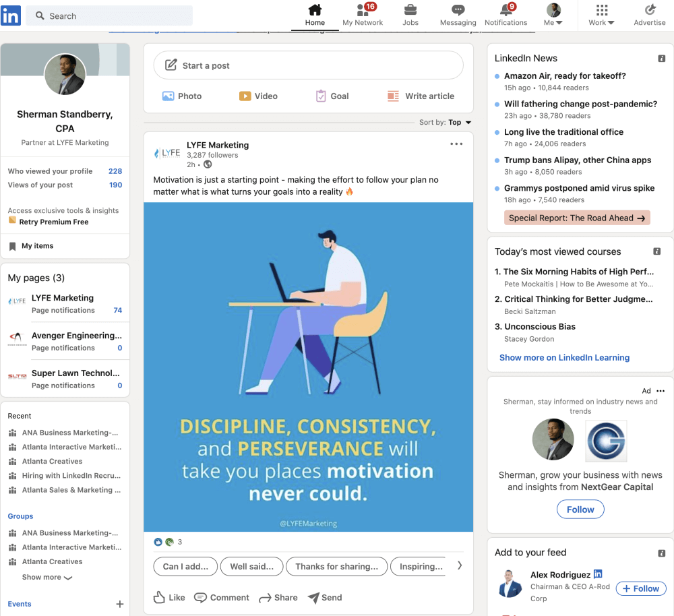Click the Search input field
The image size is (674, 616).
point(109,16)
